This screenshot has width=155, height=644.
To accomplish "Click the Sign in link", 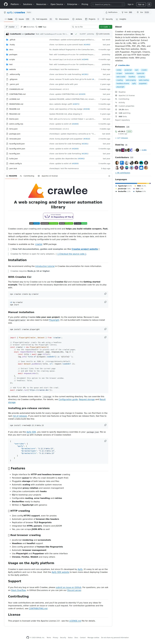I will click(130, 4).
